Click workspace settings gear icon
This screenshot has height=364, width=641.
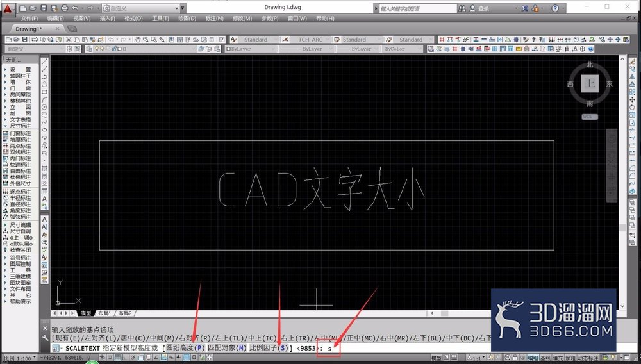(x=69, y=49)
